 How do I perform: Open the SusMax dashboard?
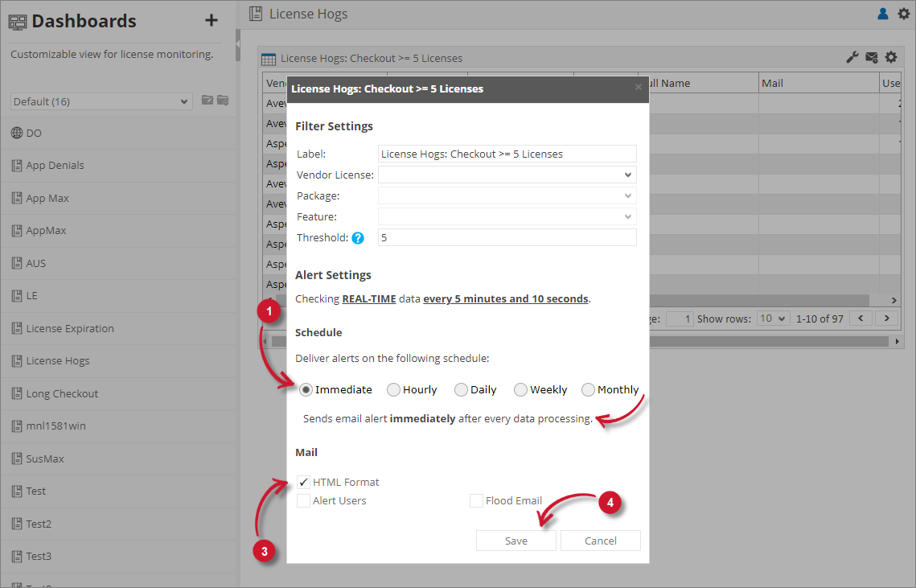(119, 458)
